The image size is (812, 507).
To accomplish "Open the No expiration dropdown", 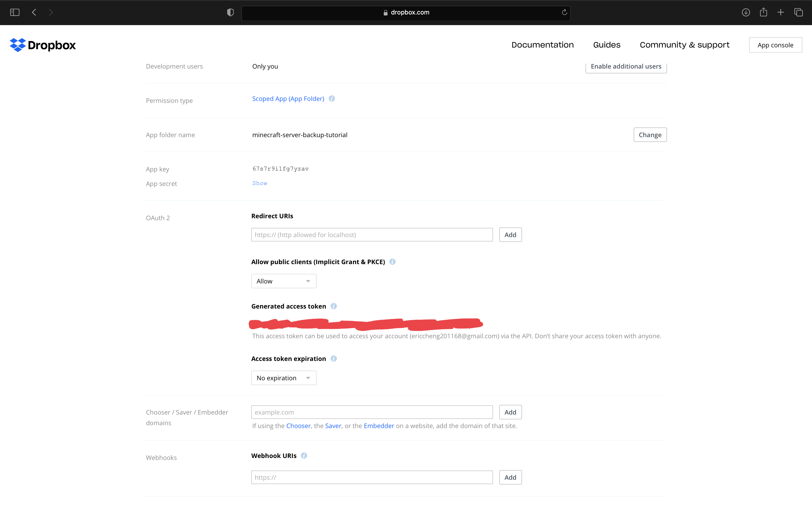I will [283, 378].
